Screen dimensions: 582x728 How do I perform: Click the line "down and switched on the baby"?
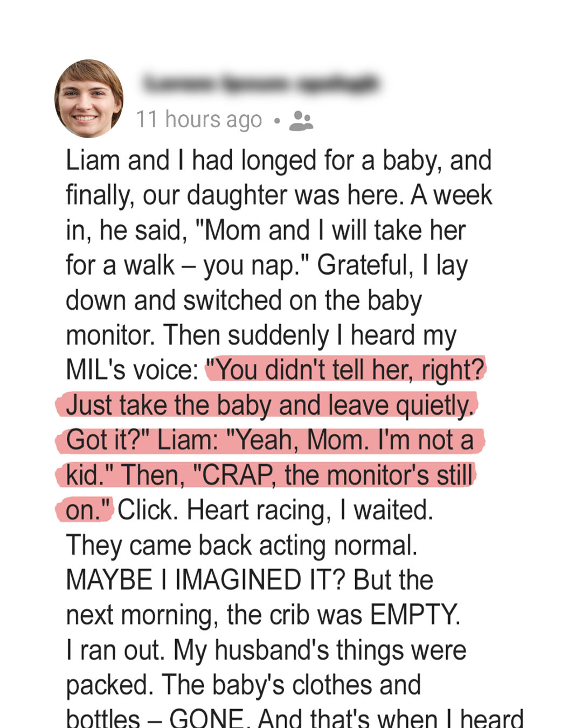pyautogui.click(x=244, y=300)
